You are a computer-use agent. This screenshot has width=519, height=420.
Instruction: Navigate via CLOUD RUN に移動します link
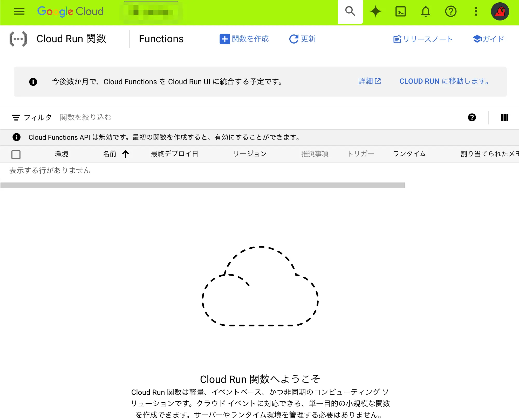click(x=444, y=81)
